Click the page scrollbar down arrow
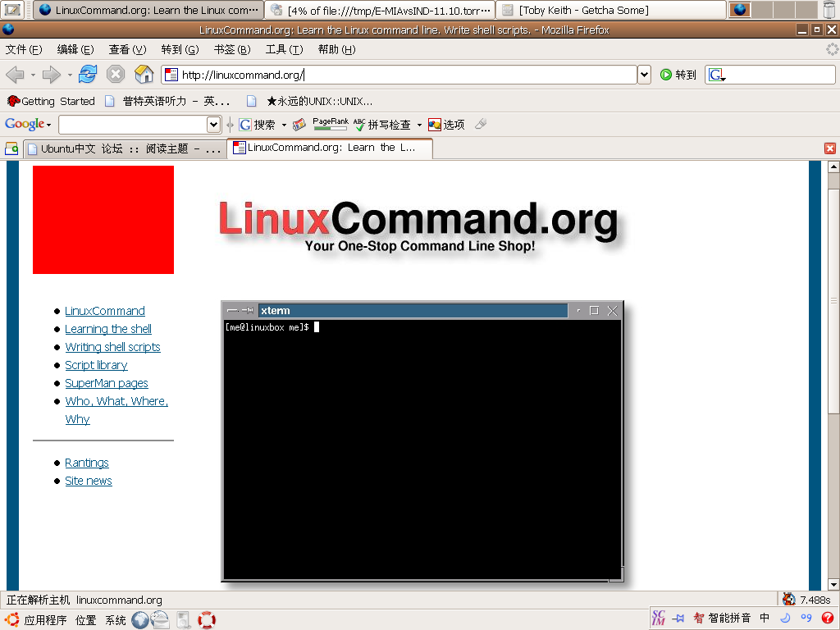The image size is (840, 630). (833, 584)
